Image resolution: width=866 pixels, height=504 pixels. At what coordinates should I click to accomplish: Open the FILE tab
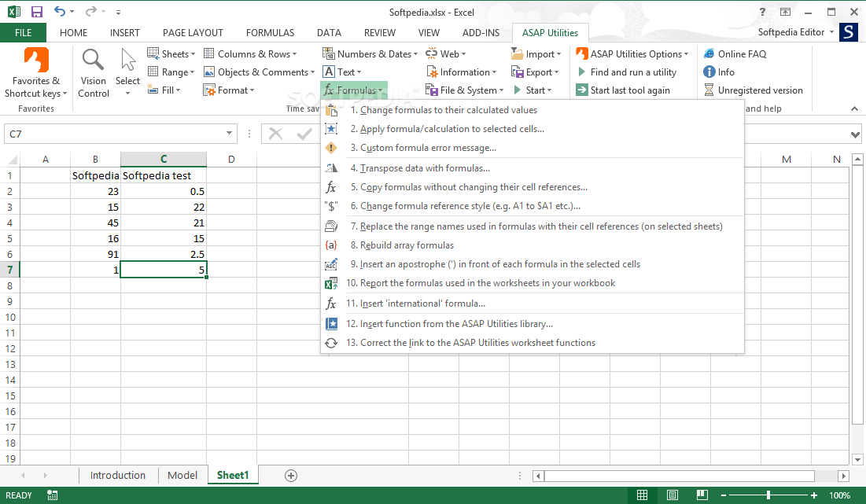[x=23, y=32]
